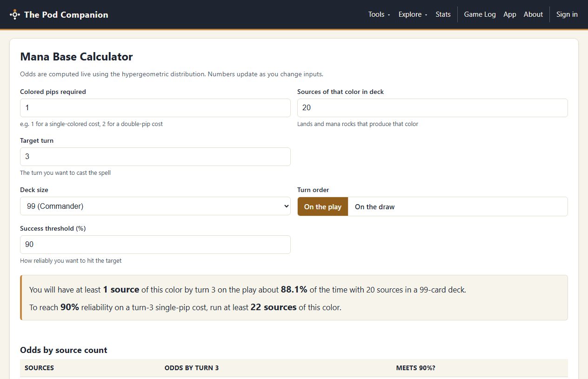Image resolution: width=588 pixels, height=379 pixels.
Task: Expand the Explore menu
Action: point(413,14)
